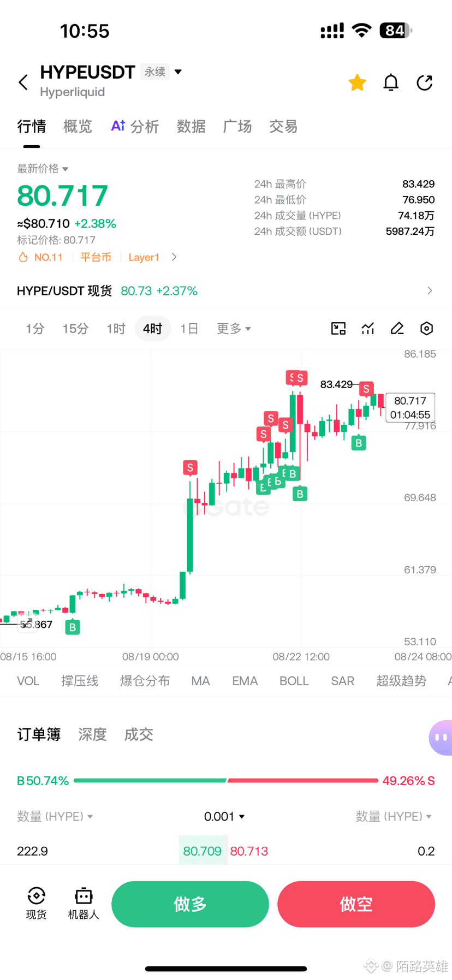The height and width of the screenshot is (980, 452).
Task: Open the trading bot (机器人) icon
Action: tap(84, 904)
